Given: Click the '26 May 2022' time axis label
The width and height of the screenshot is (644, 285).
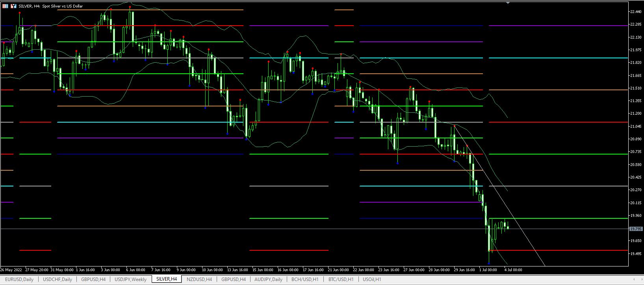Looking at the screenshot, I should pos(11,270).
